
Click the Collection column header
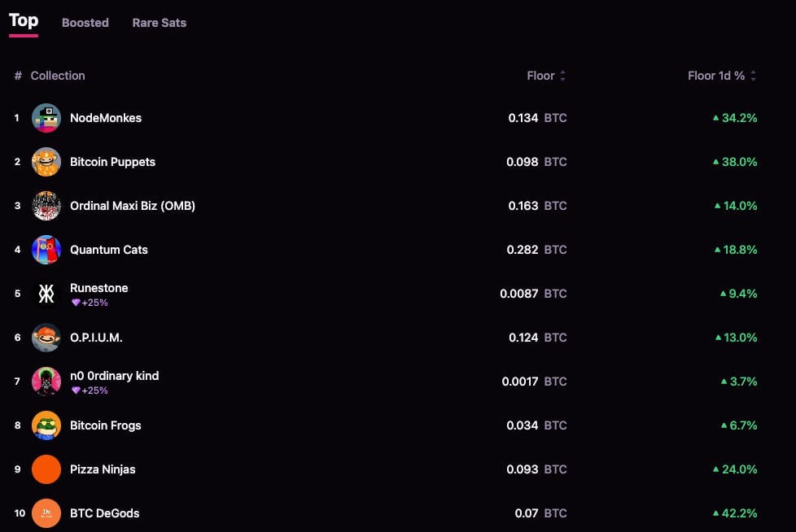(58, 76)
